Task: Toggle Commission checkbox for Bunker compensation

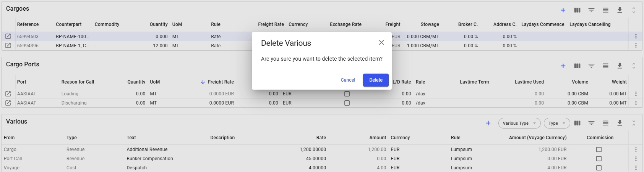Action: click(x=599, y=159)
